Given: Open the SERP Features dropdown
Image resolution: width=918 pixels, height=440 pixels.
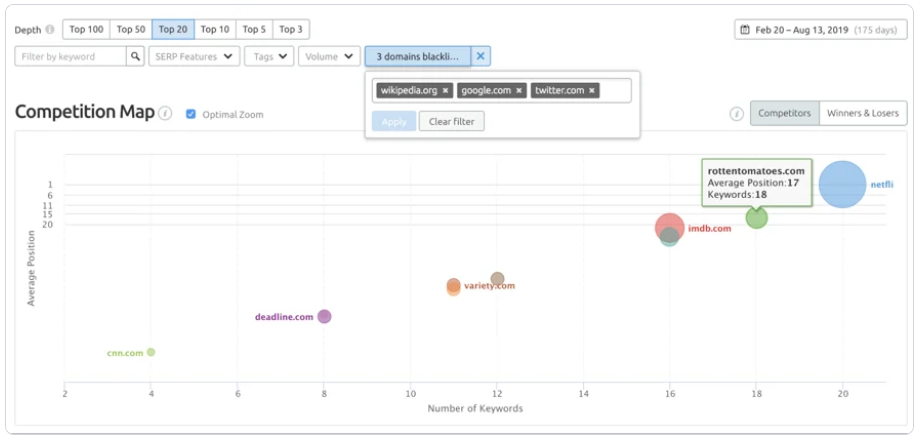Looking at the screenshot, I should [194, 57].
